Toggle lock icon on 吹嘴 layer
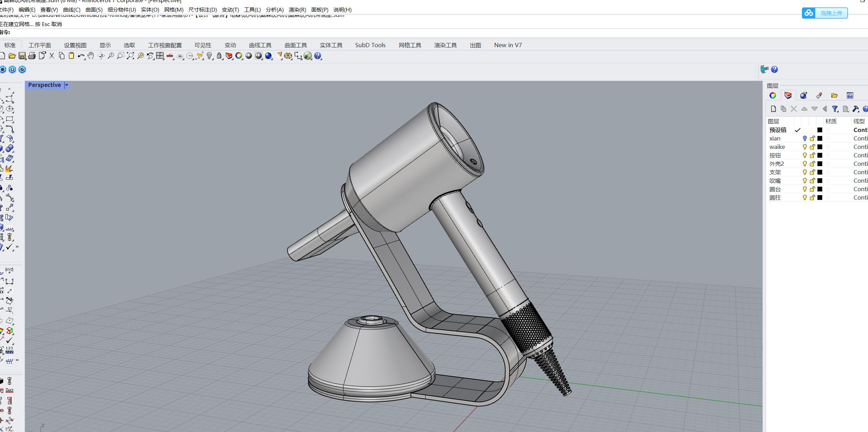This screenshot has height=432, width=868. 812,181
